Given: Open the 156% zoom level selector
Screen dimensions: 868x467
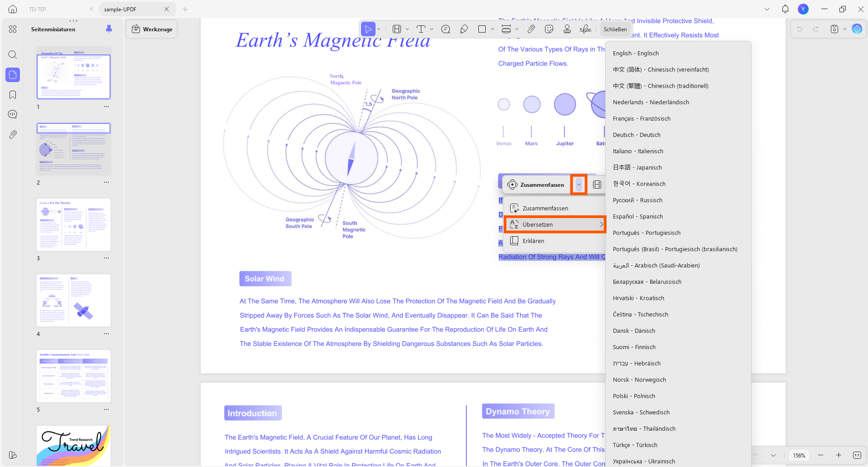Looking at the screenshot, I should (x=799, y=455).
